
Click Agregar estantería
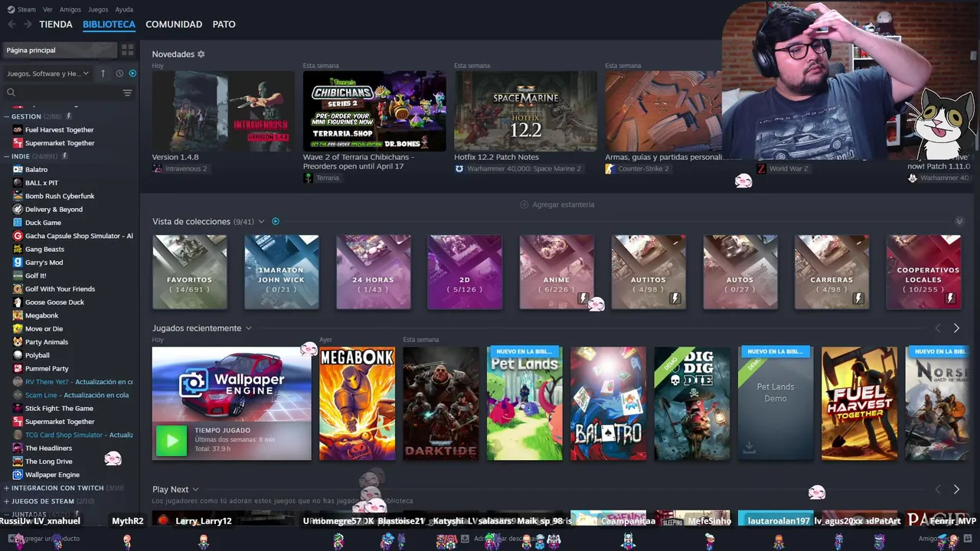pyautogui.click(x=557, y=204)
